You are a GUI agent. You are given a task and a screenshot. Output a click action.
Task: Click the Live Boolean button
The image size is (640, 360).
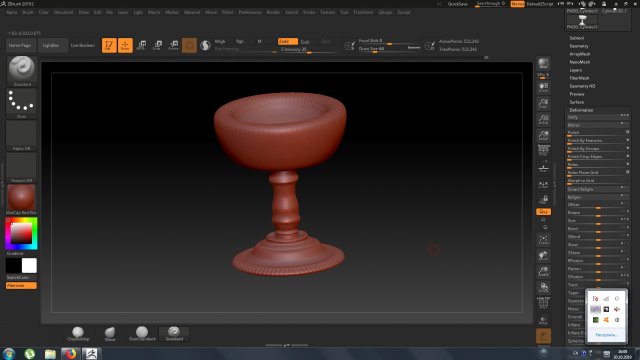pos(83,45)
